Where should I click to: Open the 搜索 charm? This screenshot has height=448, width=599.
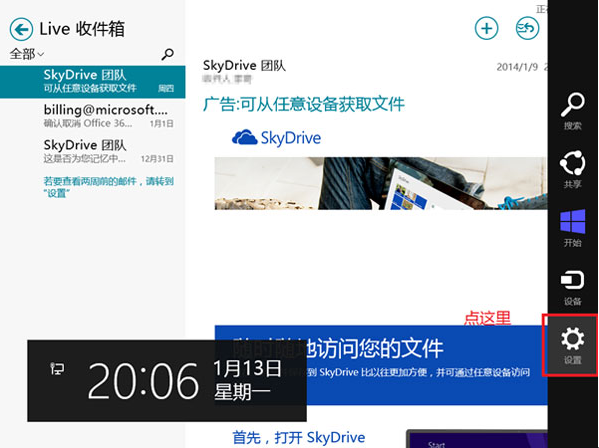(x=573, y=111)
